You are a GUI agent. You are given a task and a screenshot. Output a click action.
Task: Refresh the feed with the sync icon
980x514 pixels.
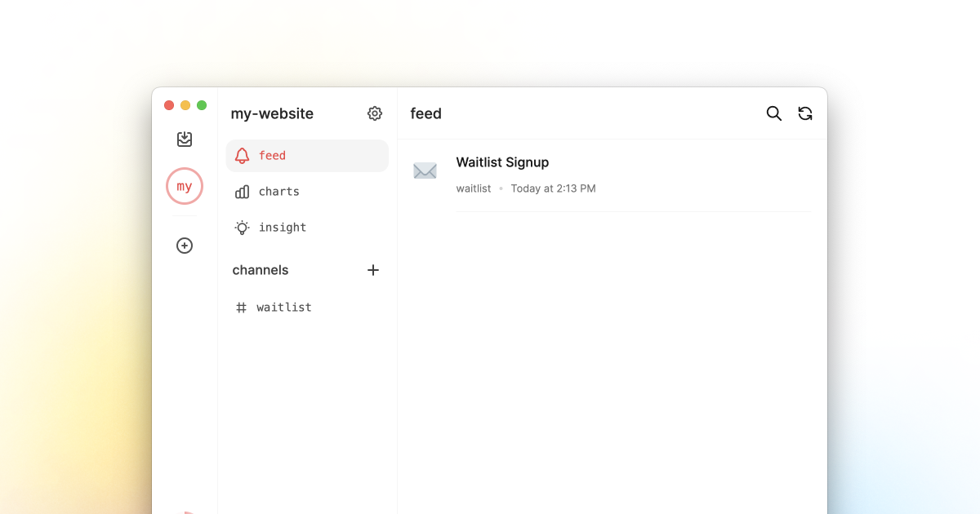tap(805, 113)
